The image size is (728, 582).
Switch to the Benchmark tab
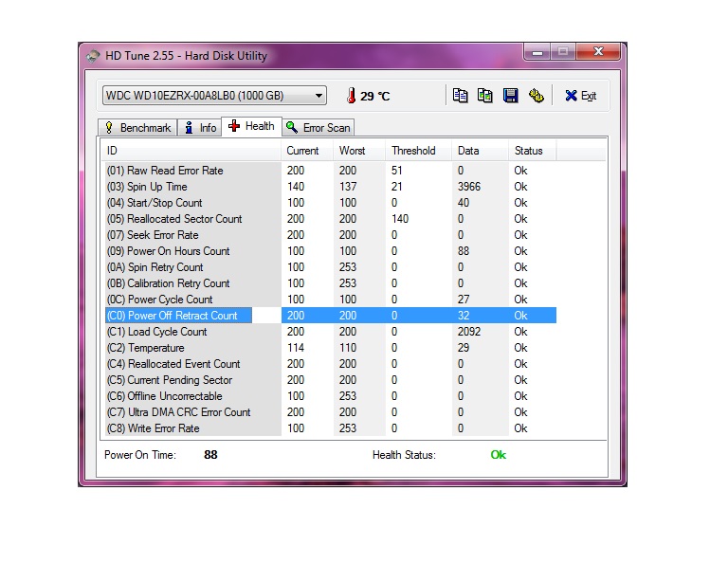137,128
